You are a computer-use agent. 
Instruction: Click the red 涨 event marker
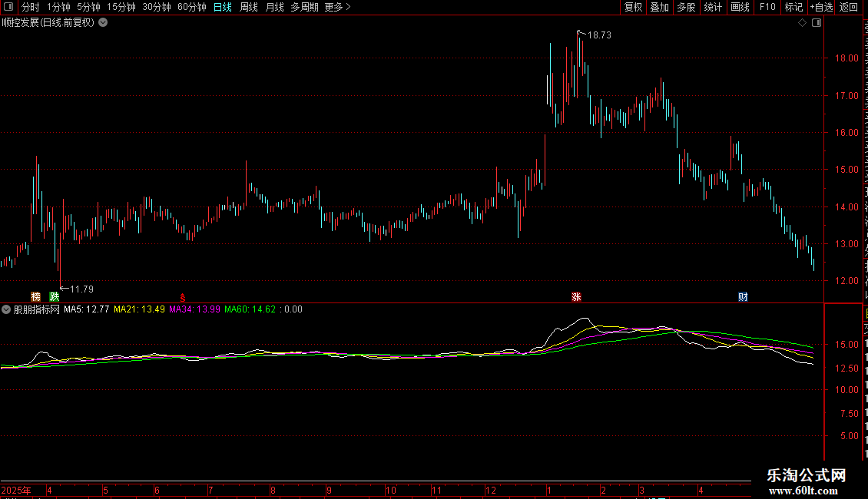click(576, 297)
